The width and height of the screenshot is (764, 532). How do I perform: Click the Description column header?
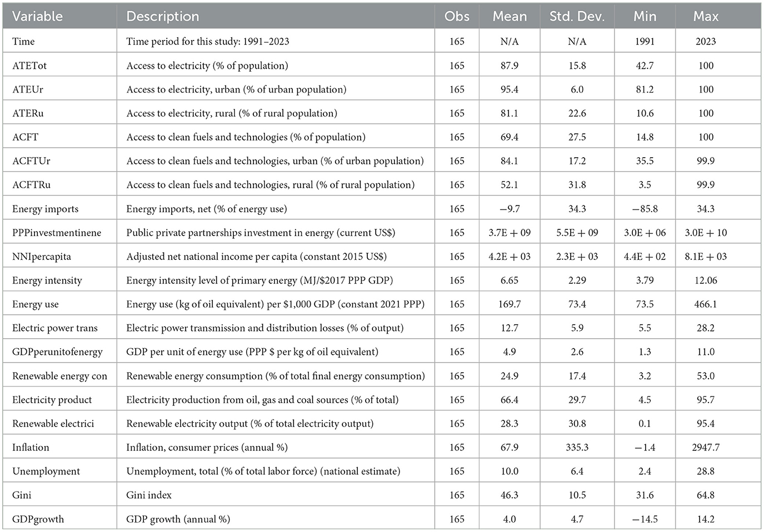(162, 17)
